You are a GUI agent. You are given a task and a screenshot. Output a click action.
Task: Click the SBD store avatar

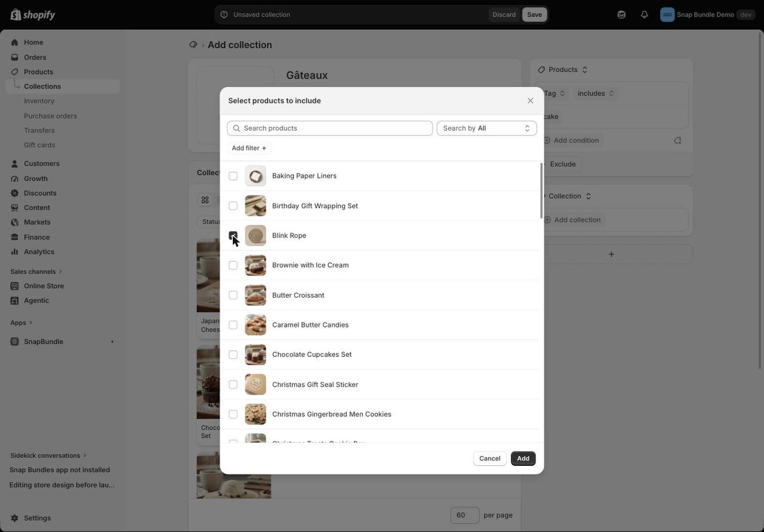[667, 14]
